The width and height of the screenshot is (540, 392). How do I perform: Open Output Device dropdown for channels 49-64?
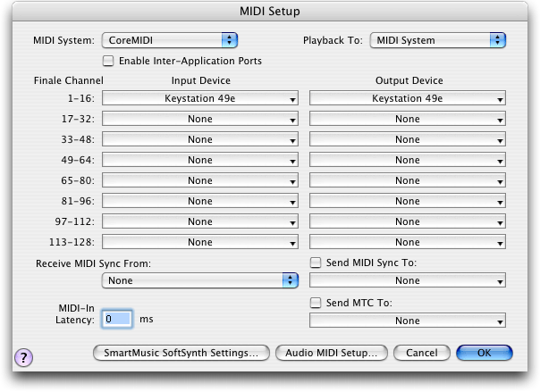coord(408,160)
